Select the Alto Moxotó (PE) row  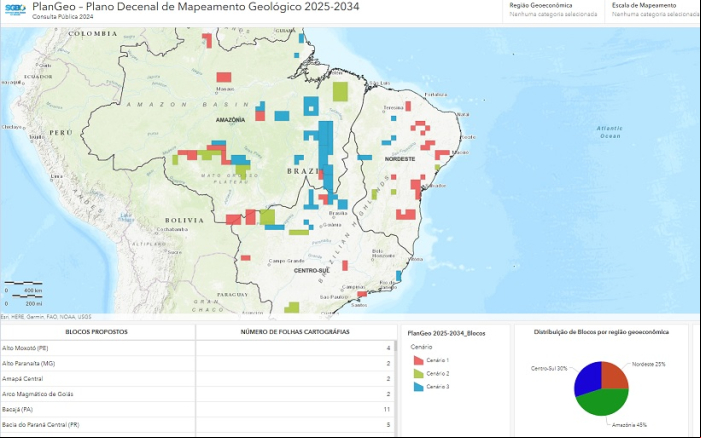click(197, 348)
